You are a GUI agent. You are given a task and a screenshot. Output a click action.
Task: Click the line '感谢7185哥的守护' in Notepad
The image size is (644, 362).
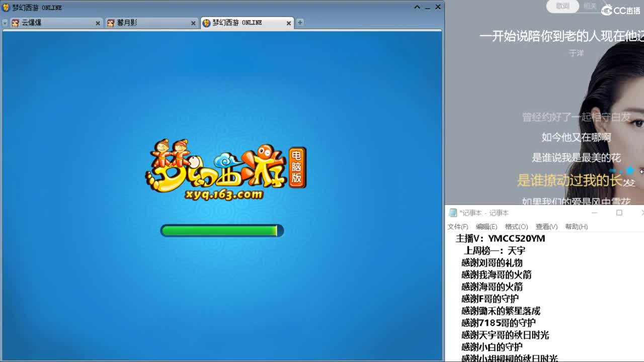tap(499, 323)
